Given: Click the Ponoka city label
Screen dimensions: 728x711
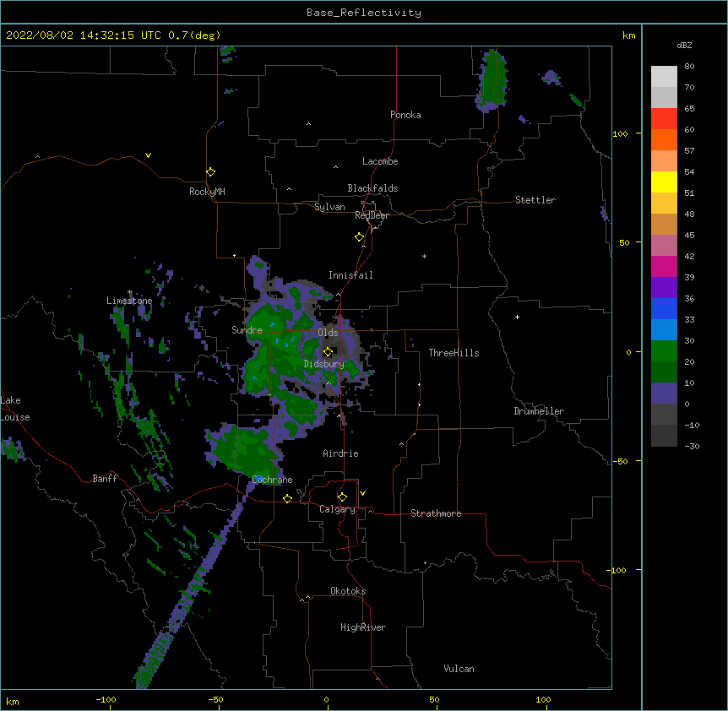Looking at the screenshot, I should tap(405, 115).
